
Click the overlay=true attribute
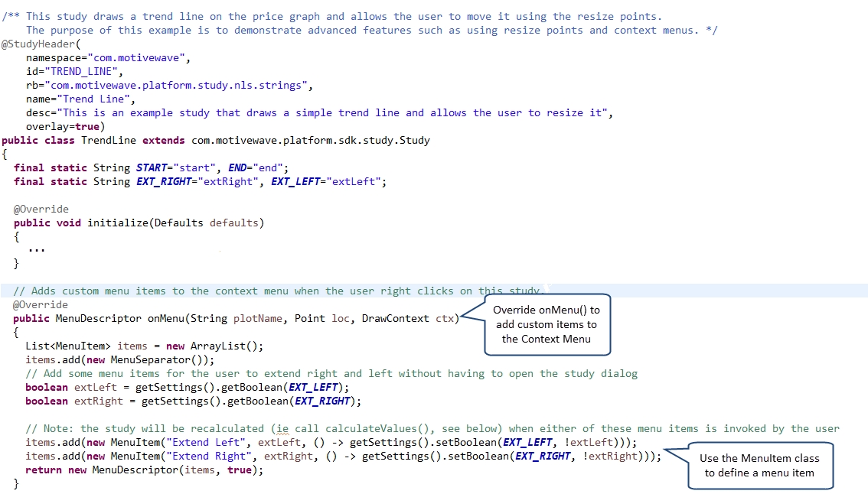click(65, 127)
